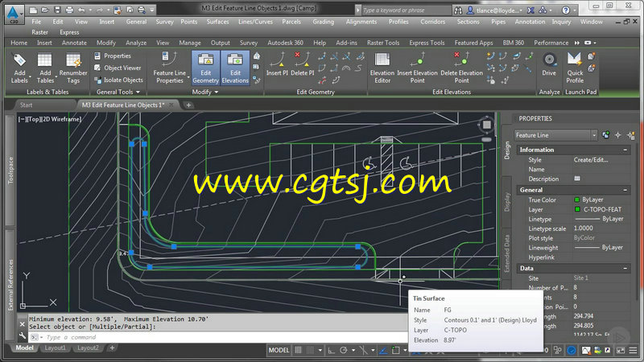Click the [Top] viewport view control
The height and width of the screenshot is (362, 644).
(34, 119)
